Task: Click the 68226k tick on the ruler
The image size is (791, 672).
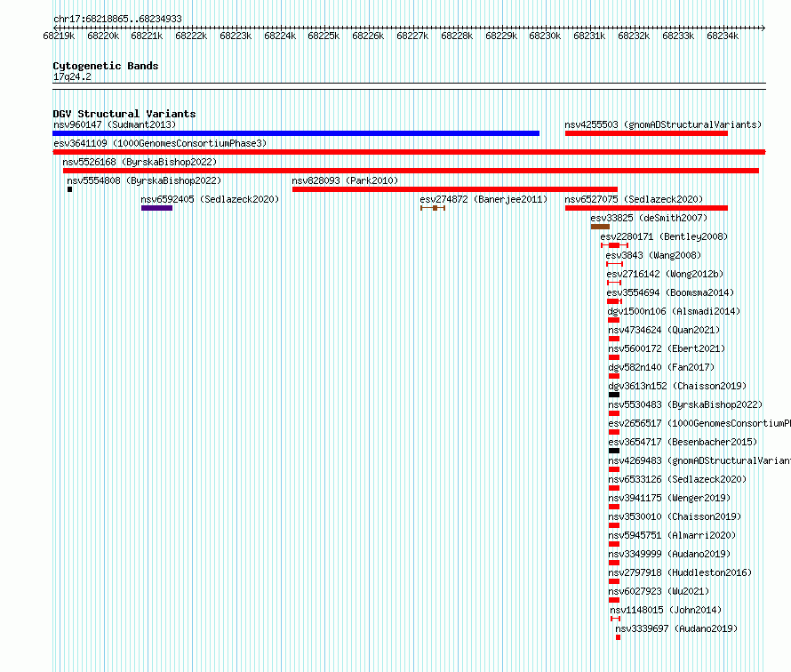Action: click(368, 36)
